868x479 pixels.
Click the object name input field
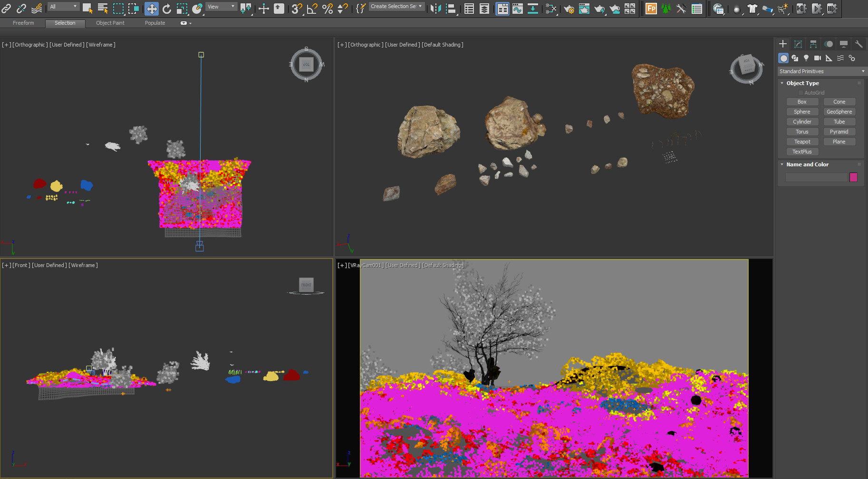(x=817, y=177)
